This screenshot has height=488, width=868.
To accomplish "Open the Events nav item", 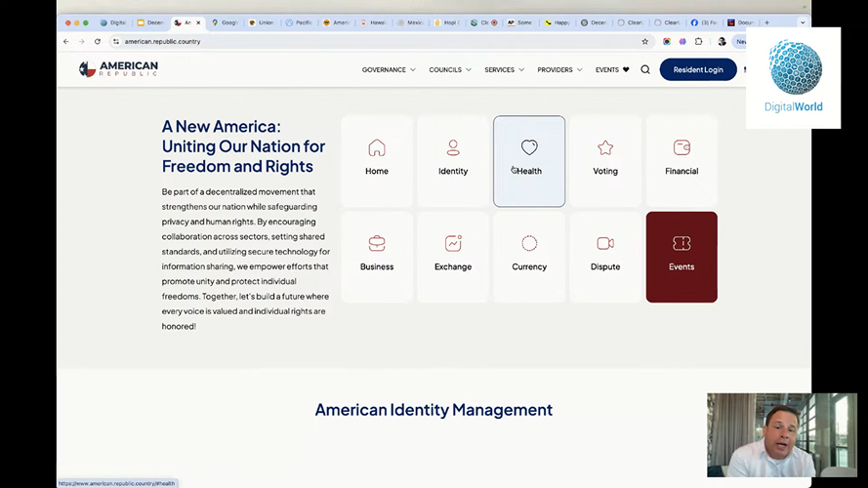I will (612, 70).
